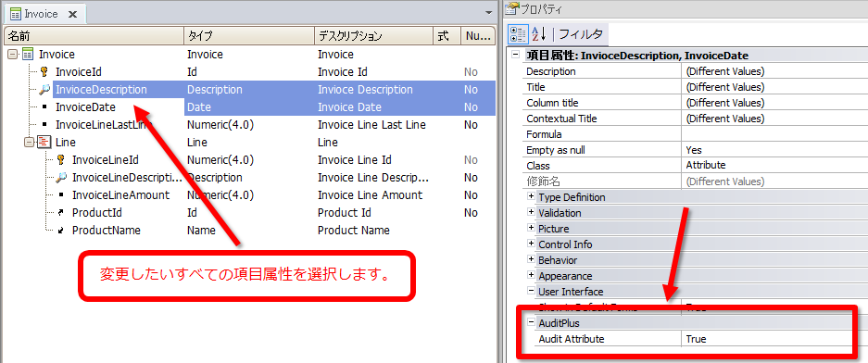Click the magnifier icon beside InvoiceLineDescription
Screen dimensions: 868x363
[61, 178]
